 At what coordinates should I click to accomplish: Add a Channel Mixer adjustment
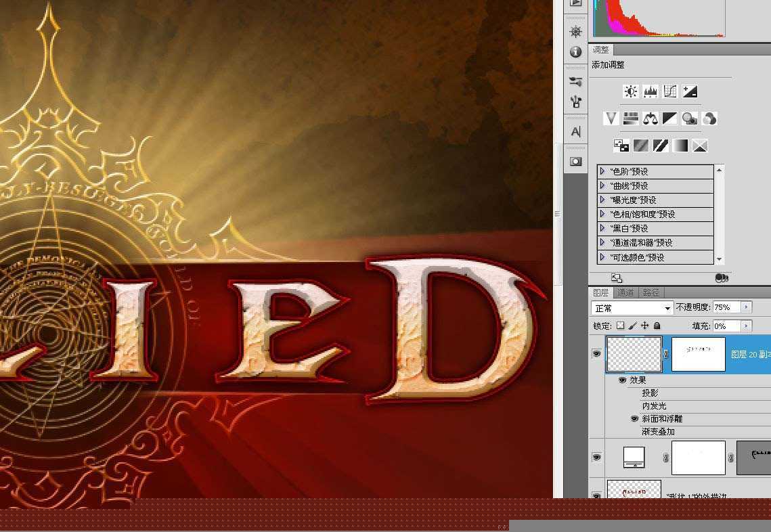[x=709, y=118]
